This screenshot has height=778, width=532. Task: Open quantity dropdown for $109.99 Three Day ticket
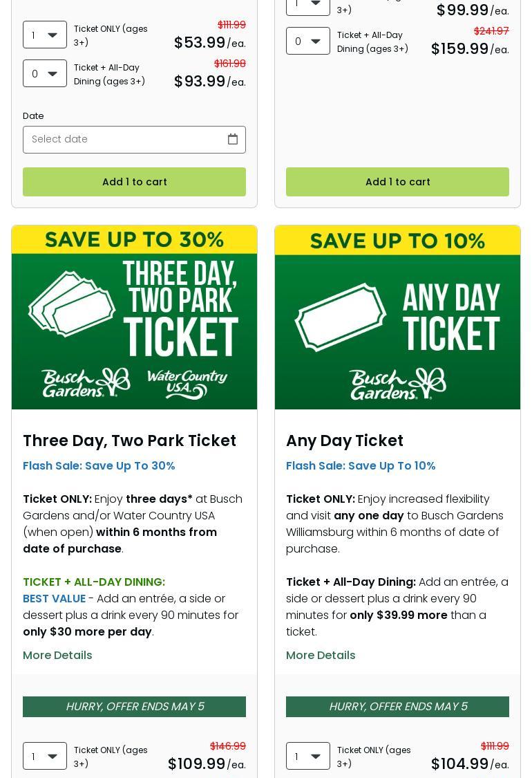(45, 756)
